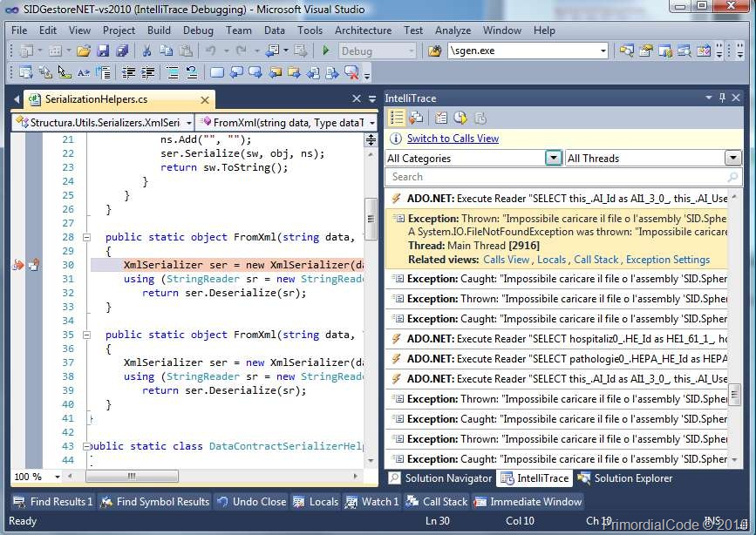The height and width of the screenshot is (535, 756).
Task: Click the Undo arrow icon
Action: tap(211, 51)
